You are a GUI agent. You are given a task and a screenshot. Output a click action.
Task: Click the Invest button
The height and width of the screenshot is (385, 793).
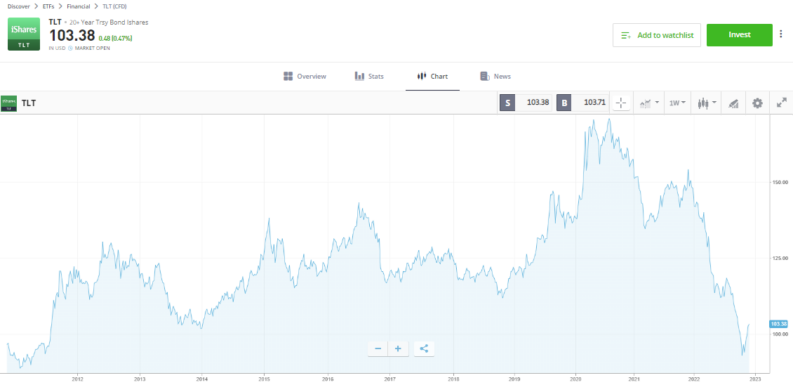tap(739, 35)
